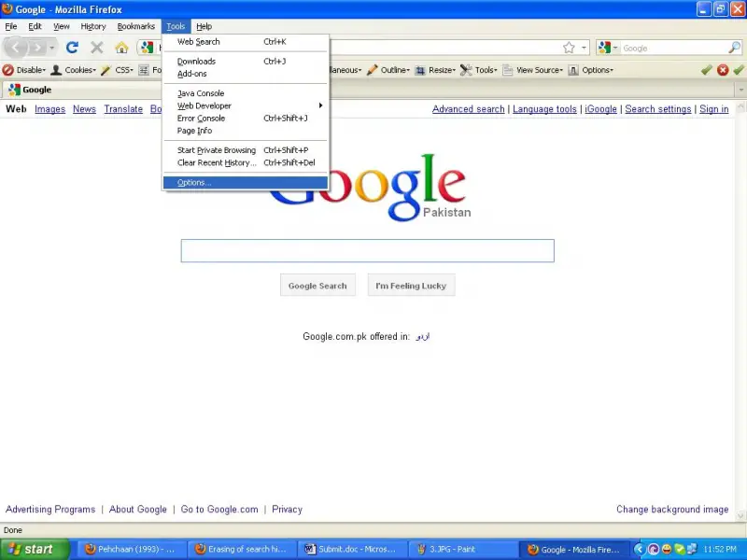
Task: Open the File menu
Action: (11, 26)
